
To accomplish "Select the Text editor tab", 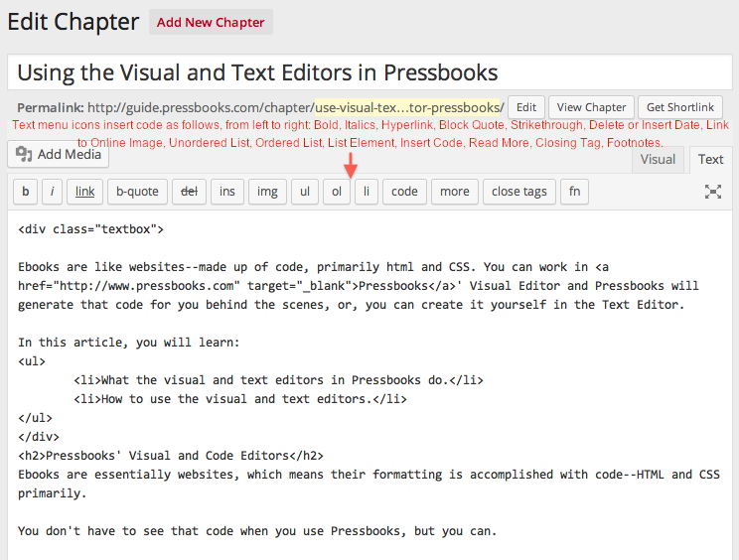I will [x=711, y=160].
